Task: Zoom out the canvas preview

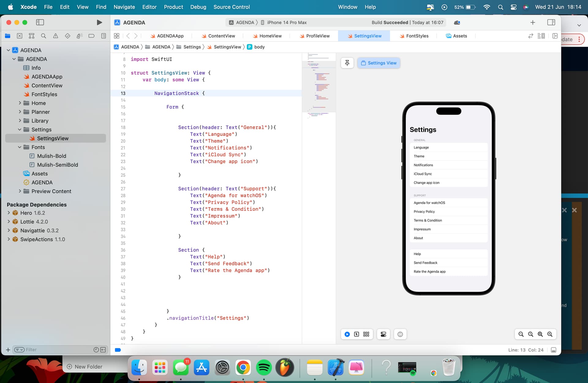Action: 521,334
